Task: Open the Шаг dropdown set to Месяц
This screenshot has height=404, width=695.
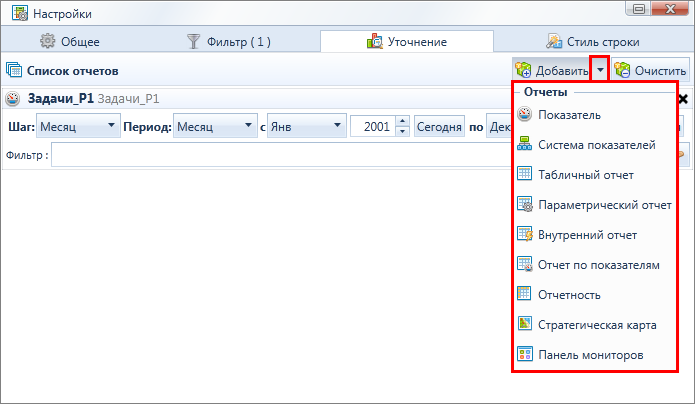Action: [78, 126]
